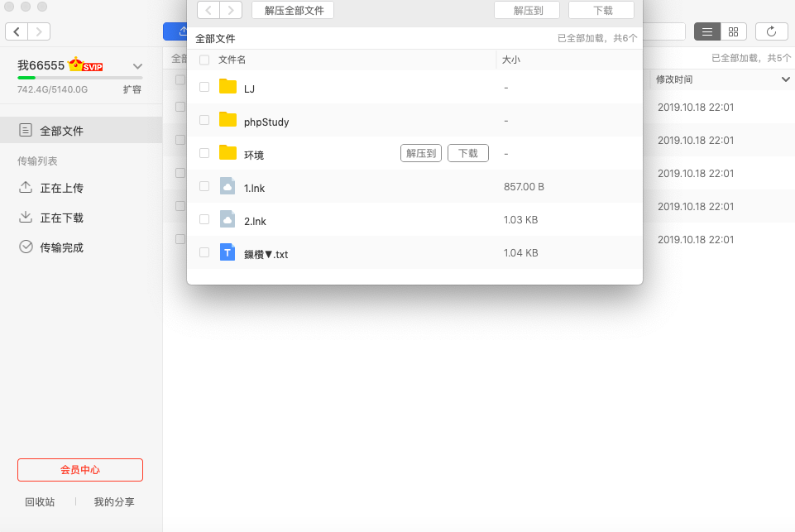Image resolution: width=795 pixels, height=532 pixels.
Task: Tick the checkbox for LJ folder
Action: [204, 87]
